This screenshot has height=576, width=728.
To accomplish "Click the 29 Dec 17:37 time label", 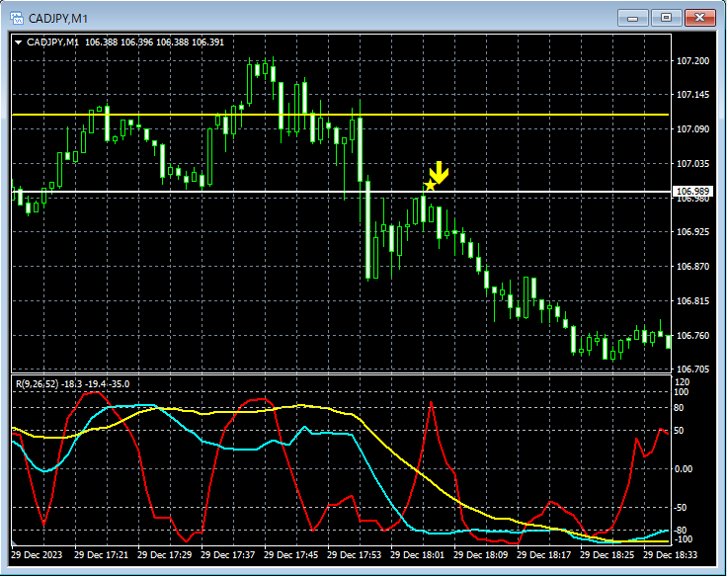I will [227, 555].
